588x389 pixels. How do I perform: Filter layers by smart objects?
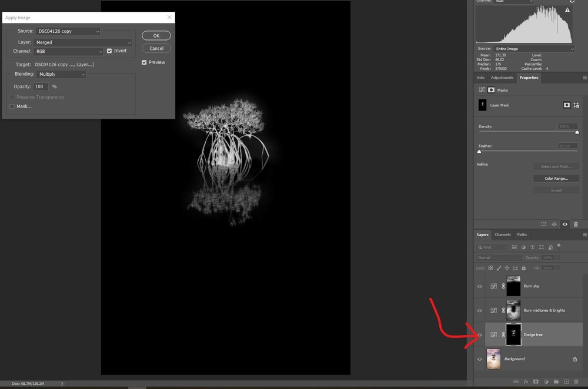tap(550, 247)
